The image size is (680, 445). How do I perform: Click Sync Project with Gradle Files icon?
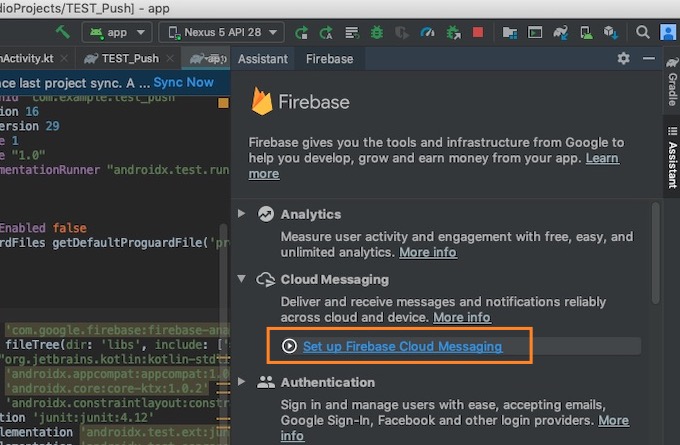click(560, 33)
